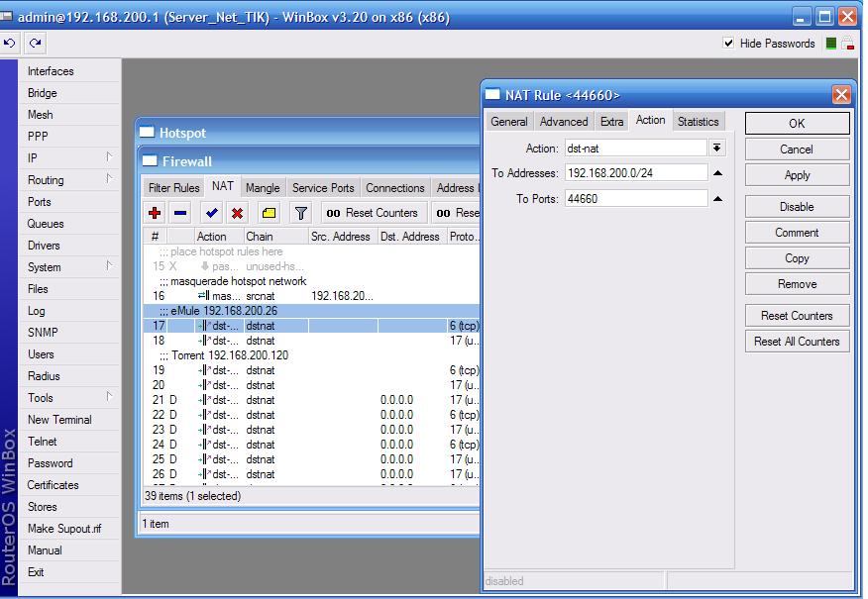Close the NAT Rule dialog
The width and height of the screenshot is (868, 599).
(x=841, y=95)
